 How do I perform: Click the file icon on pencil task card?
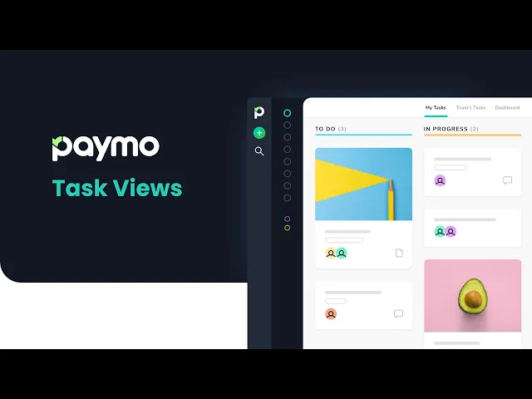coord(399,253)
